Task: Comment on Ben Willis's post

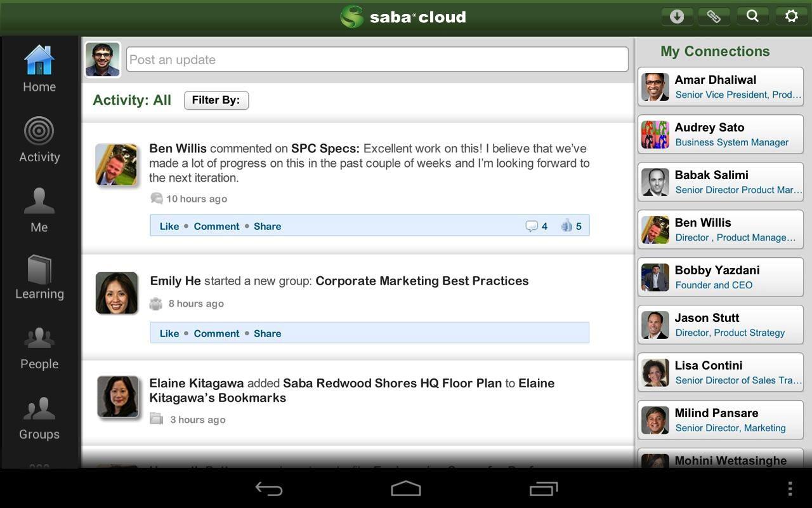Action: point(216,226)
